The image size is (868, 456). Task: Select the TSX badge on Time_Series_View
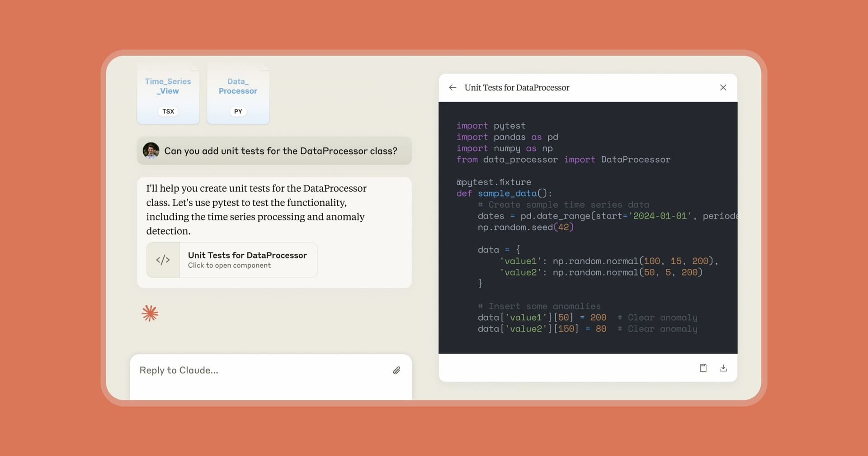click(168, 111)
